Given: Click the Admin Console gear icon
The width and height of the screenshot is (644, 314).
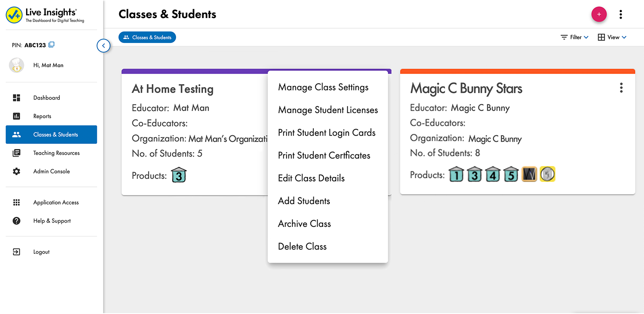Looking at the screenshot, I should [16, 171].
